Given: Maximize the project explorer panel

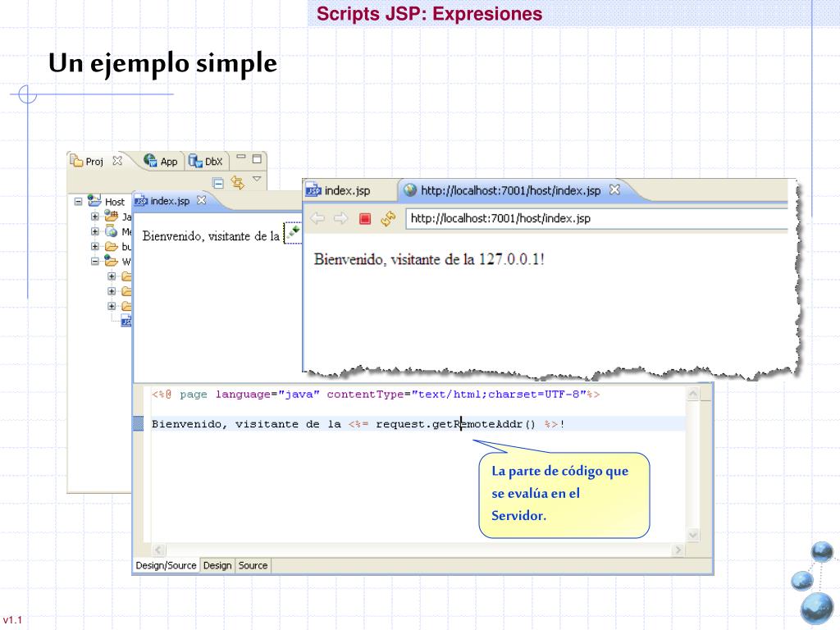Looking at the screenshot, I should 257,158.
